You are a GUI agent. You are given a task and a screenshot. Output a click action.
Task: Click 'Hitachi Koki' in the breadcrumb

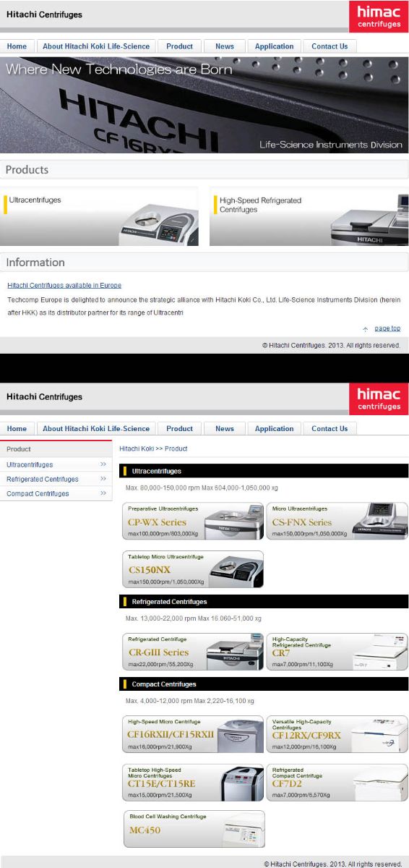pyautogui.click(x=137, y=448)
